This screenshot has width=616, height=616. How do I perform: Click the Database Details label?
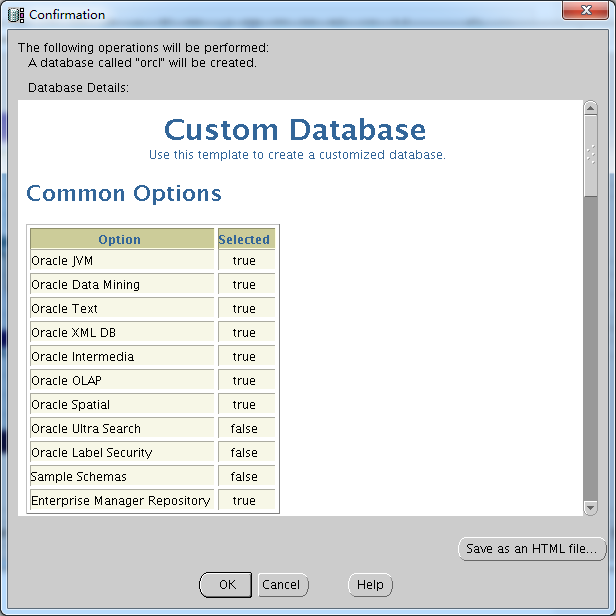[78, 88]
